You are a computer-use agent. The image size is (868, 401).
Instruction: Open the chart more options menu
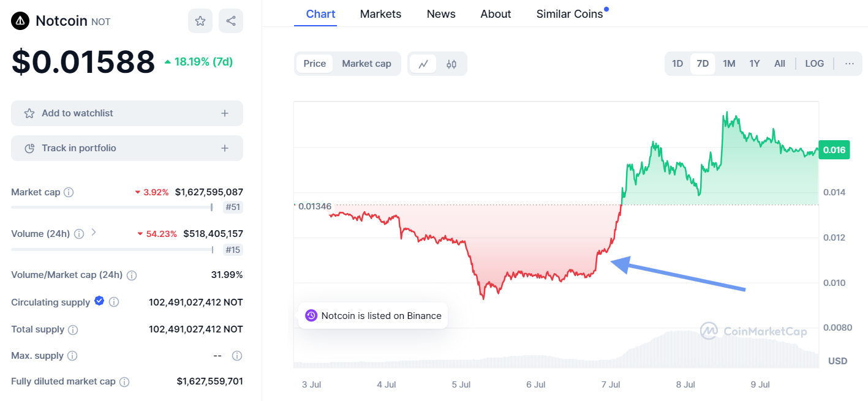[849, 64]
